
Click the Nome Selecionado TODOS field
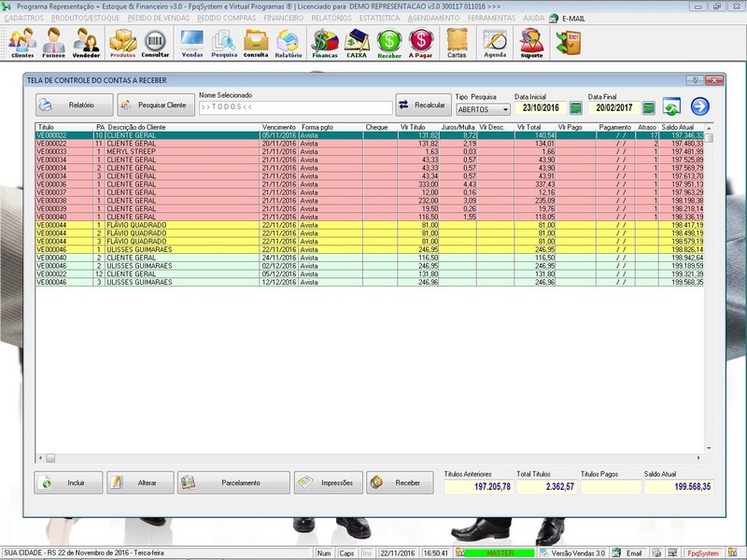click(x=295, y=107)
